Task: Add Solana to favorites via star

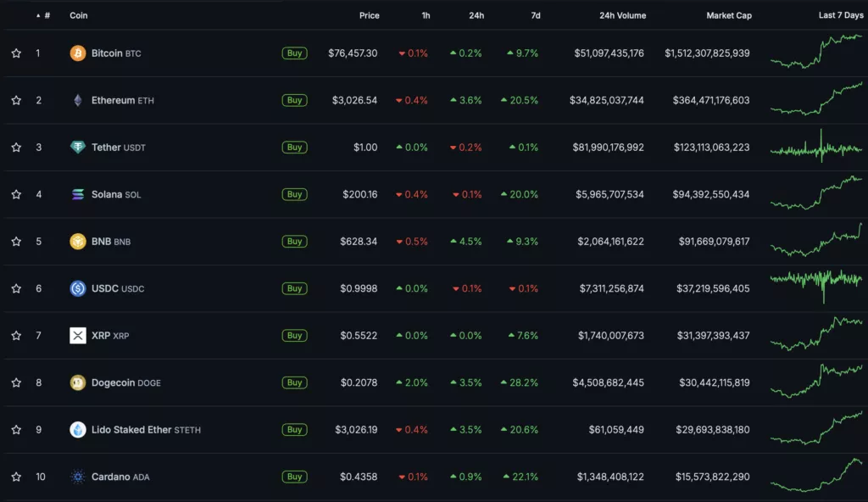Action: click(x=16, y=194)
